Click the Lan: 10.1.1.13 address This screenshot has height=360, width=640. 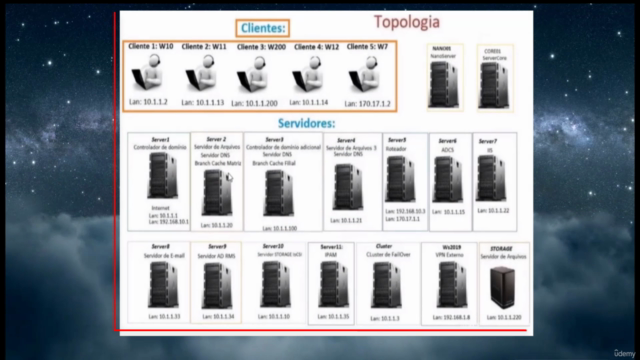[202, 103]
